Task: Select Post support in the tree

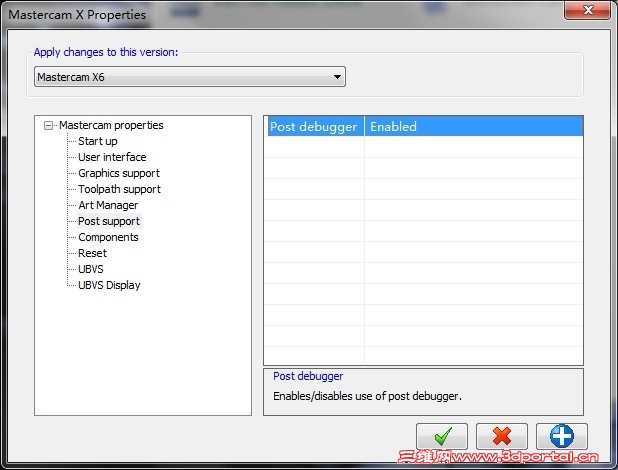Action: pos(109,221)
